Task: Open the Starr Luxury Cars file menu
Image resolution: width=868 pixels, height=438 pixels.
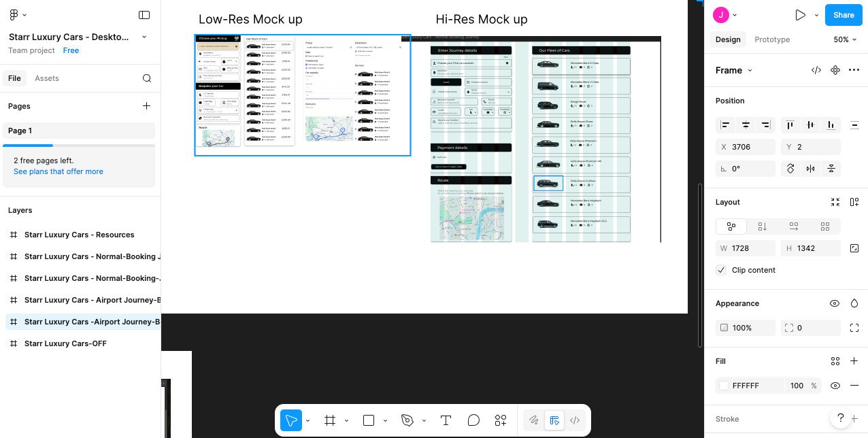Action: pyautogui.click(x=144, y=37)
